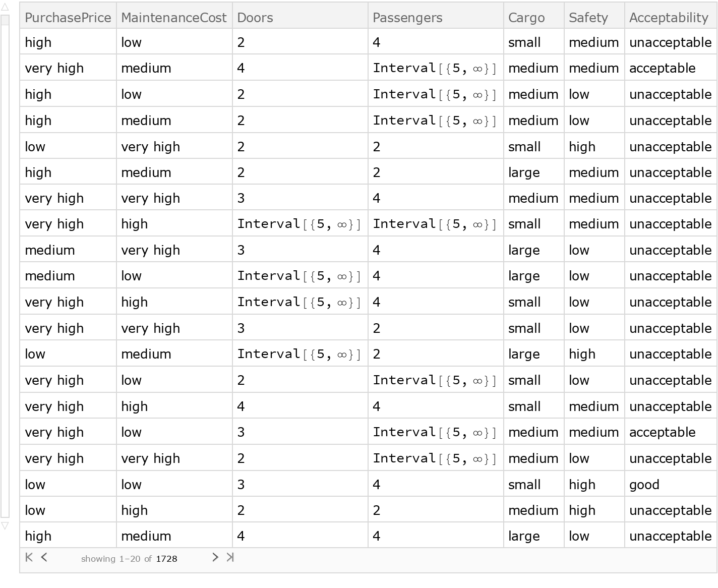
Task: Click the Interval value in the second row
Action: [x=435, y=68]
